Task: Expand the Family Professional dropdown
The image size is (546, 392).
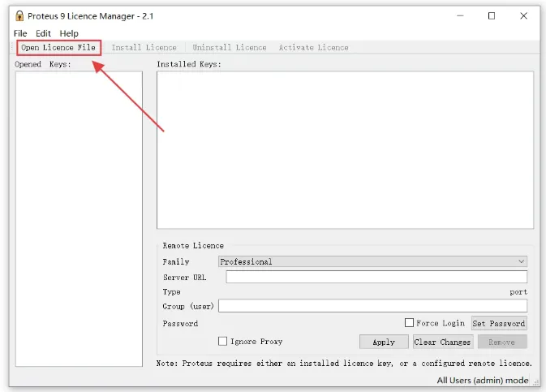Action: coord(372,261)
